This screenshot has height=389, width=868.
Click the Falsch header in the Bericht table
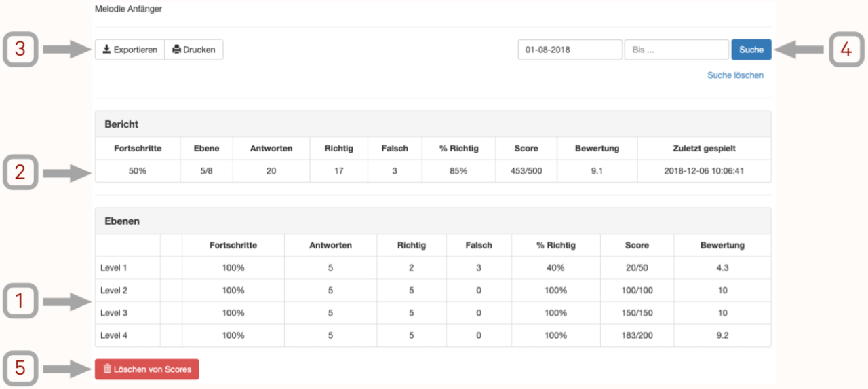click(395, 149)
